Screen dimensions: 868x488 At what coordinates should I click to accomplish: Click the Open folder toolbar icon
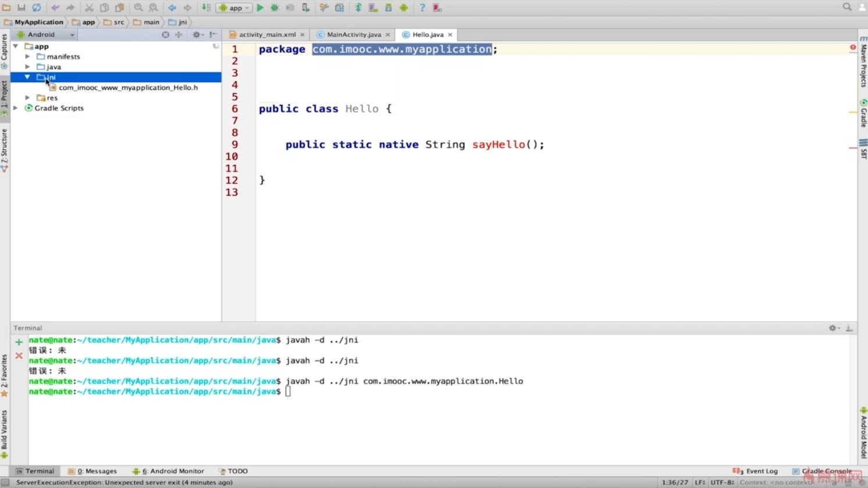[x=6, y=8]
